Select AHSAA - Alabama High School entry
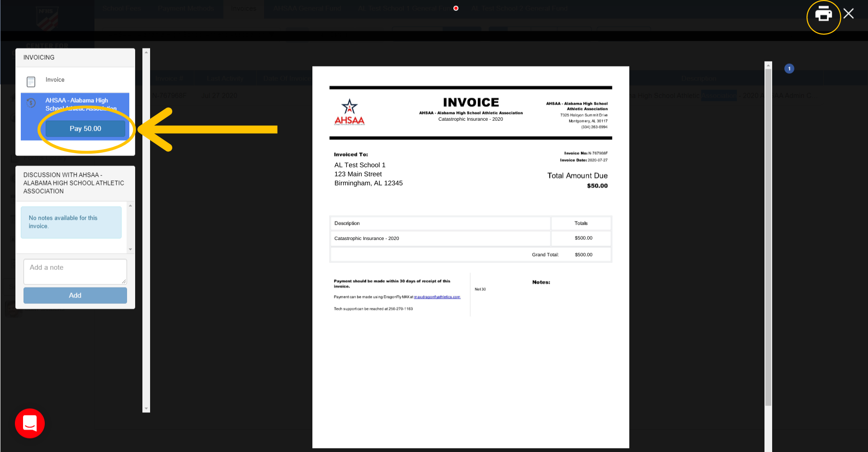The image size is (868, 452). point(77,101)
